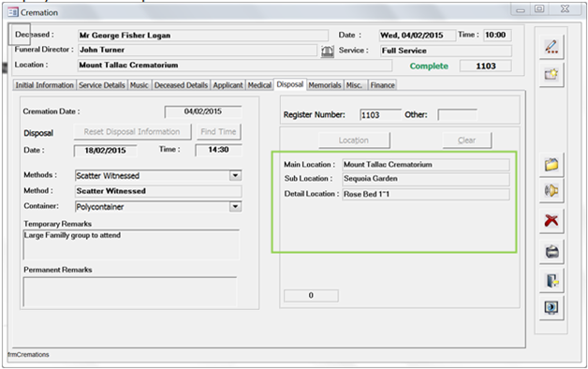Image resolution: width=588 pixels, height=369 pixels.
Task: Click the frmCremations status bar text
Action: pos(28,354)
